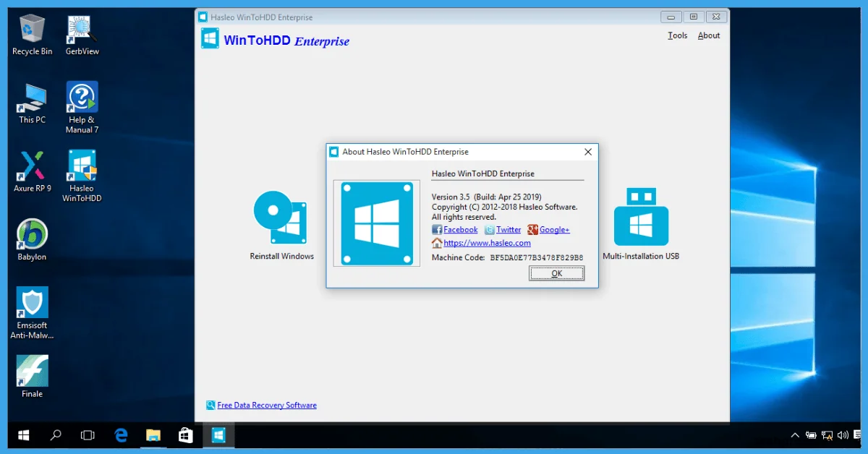Launch Microsoft Edge from the taskbar
Screen dimensions: 868x454
pyautogui.click(x=122, y=435)
